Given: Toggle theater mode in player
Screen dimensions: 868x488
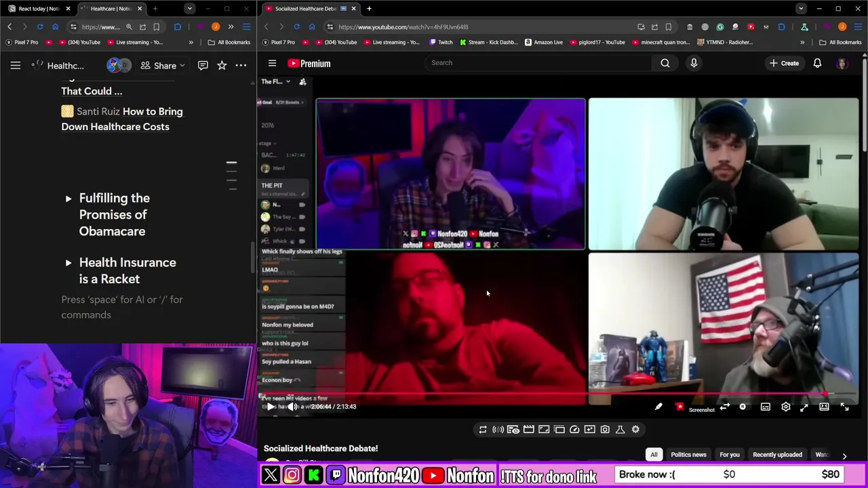Looking at the screenshot, I should pos(824,407).
